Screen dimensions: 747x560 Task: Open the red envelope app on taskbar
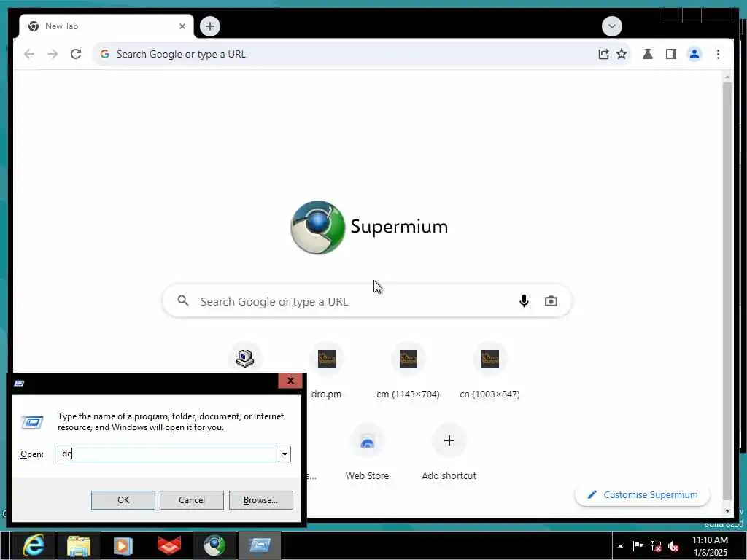point(169,545)
